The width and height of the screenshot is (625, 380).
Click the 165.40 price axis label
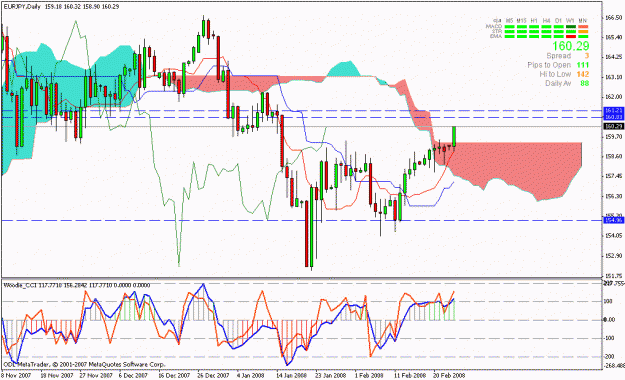click(614, 37)
